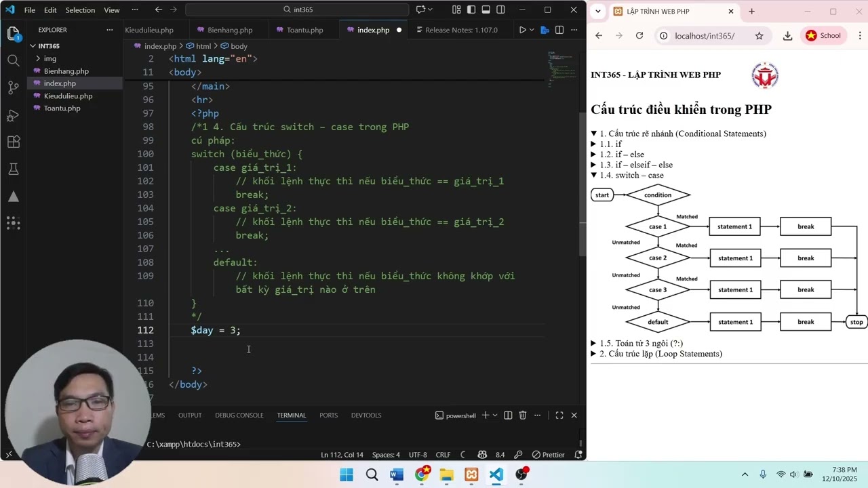The height and width of the screenshot is (488, 868).
Task: Click the Run PHP file play button
Action: 522,30
